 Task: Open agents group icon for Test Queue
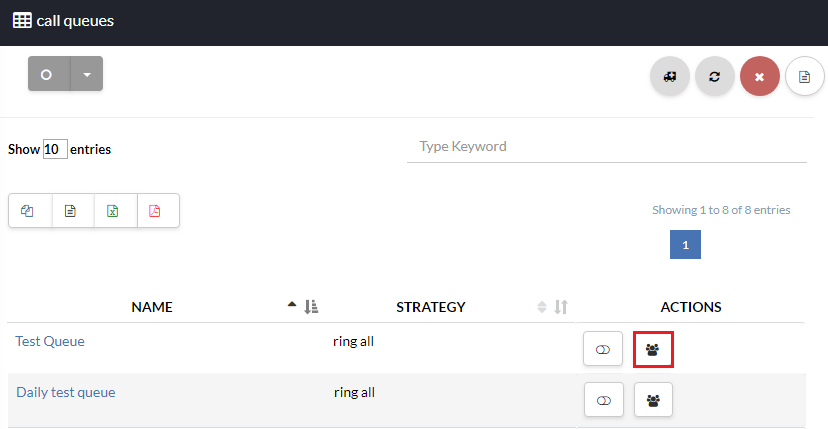point(653,349)
